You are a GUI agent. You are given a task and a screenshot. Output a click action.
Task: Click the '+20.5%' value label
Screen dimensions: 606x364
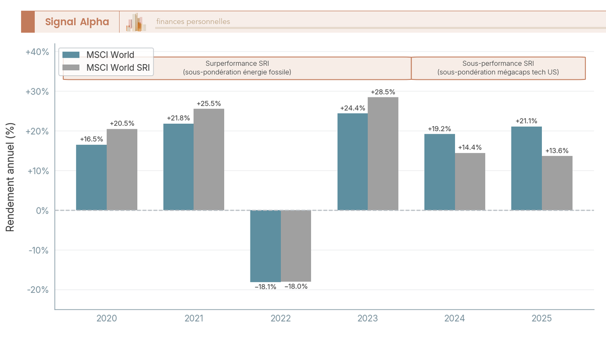tap(122, 123)
